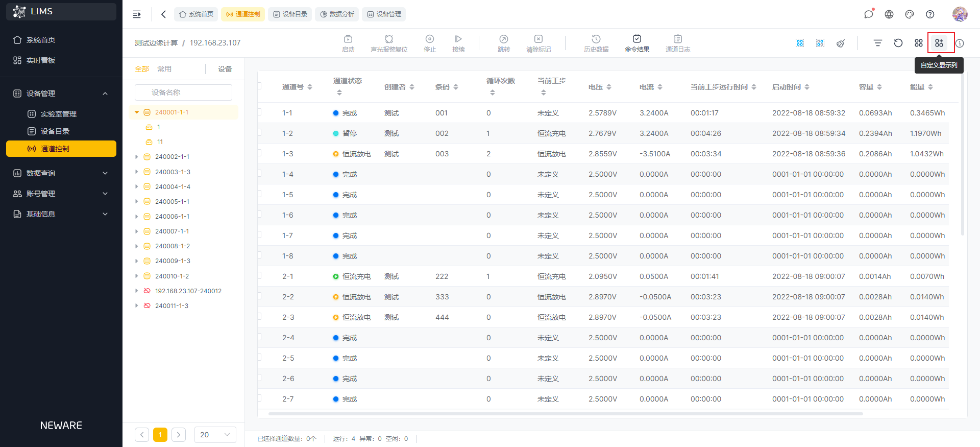Check the row 2-3 checkbox
Screen dimensions: 980x447
point(259,317)
